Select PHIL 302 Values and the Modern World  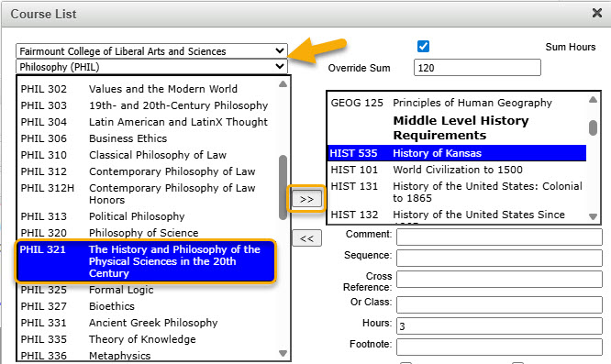pos(148,89)
